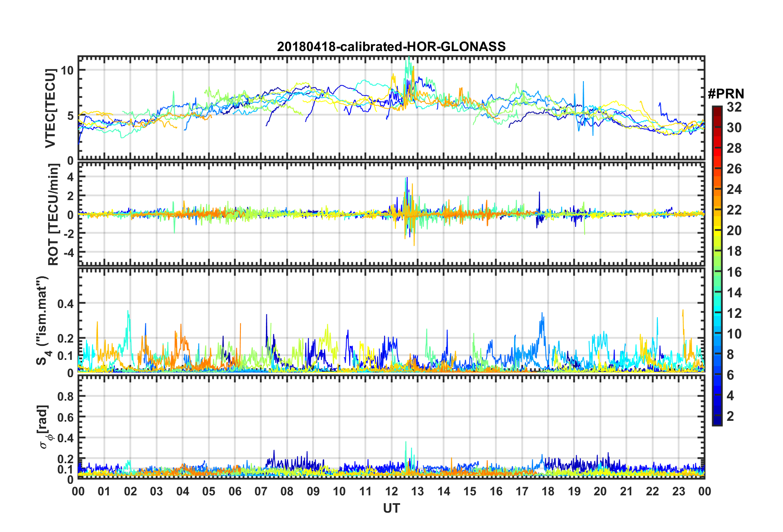This screenshot has width=783, height=532.
Task: Click the -4 tick label on ROT axis
Action: (x=68, y=252)
